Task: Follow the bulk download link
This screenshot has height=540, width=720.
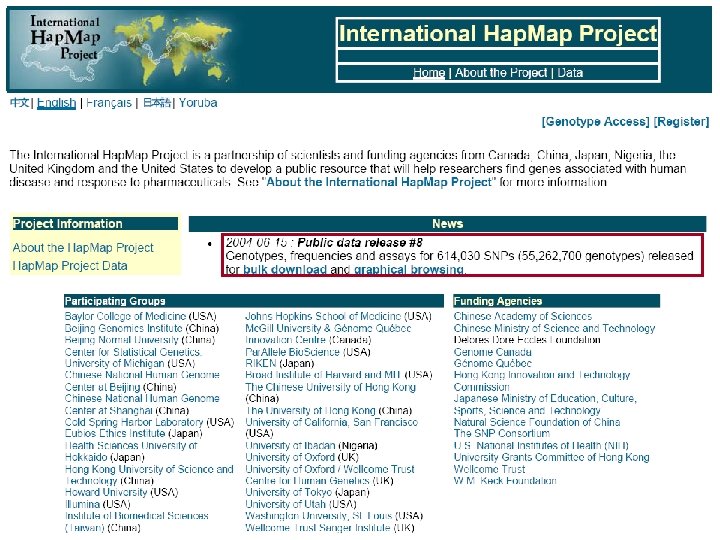Action: click(285, 270)
